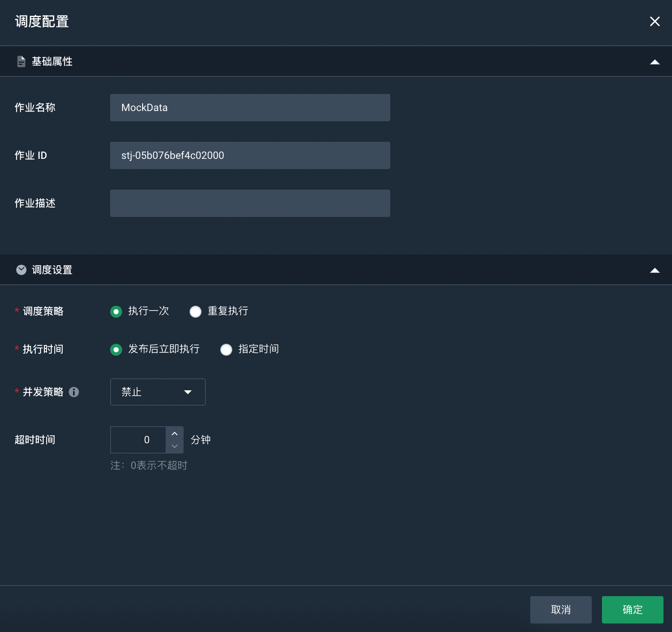Click the 执行时间 field label
672x632 pixels.
[43, 349]
